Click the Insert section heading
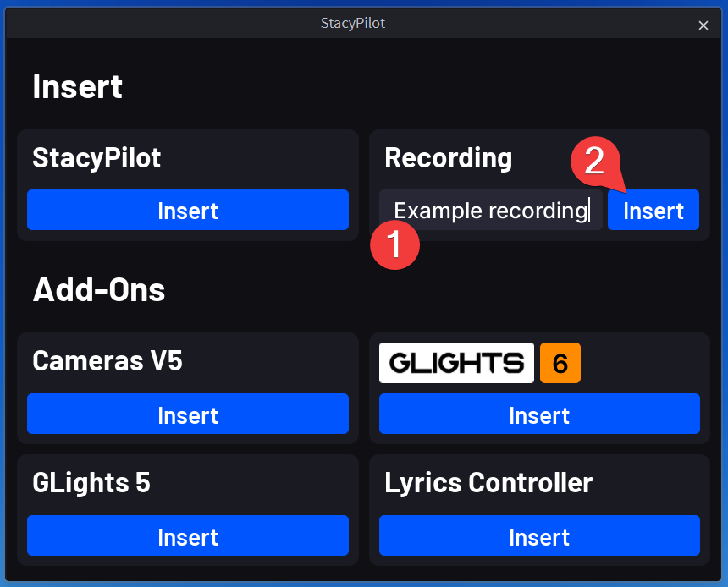The image size is (728, 587). pos(77,86)
